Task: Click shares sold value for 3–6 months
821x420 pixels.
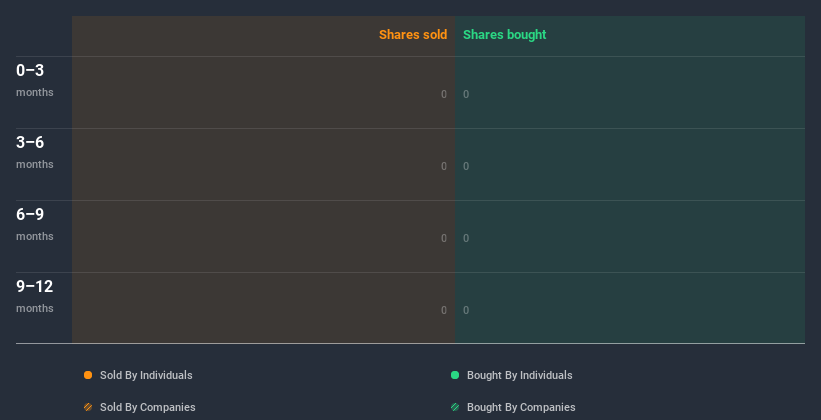Action: click(444, 166)
